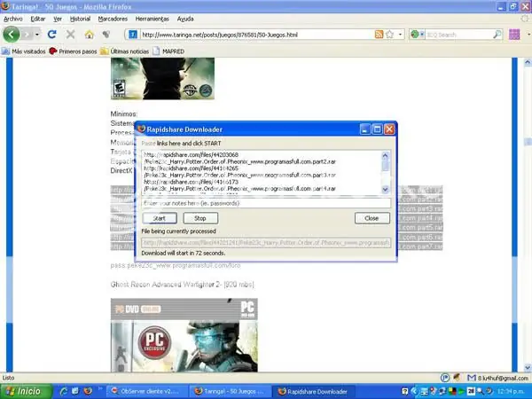The image size is (532, 399).
Task: Open the Editar menu
Action: tap(37, 19)
